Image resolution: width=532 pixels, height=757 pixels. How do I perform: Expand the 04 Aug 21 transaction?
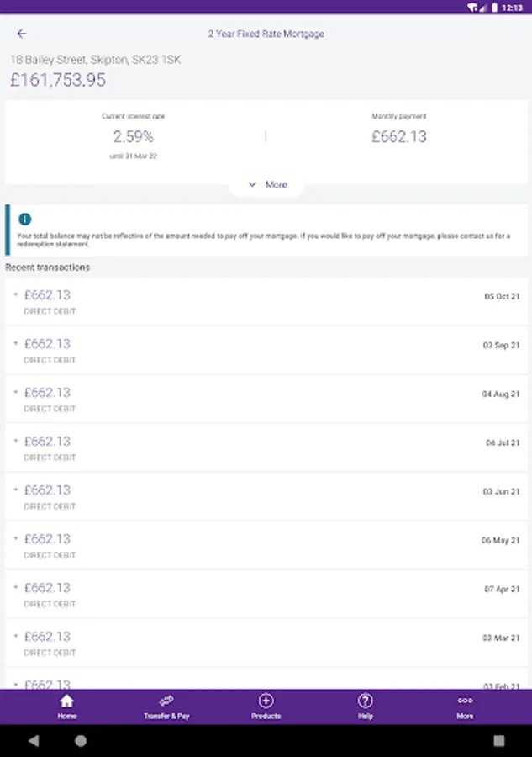click(x=266, y=400)
